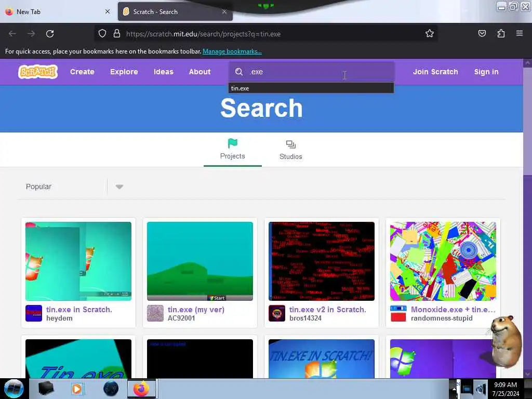Open the Explore menu item

pyautogui.click(x=124, y=72)
